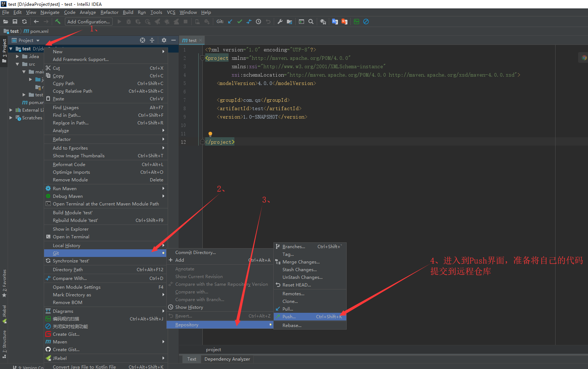The image size is (588, 369).
Task: Collapse the test project root node
Action: (11, 49)
